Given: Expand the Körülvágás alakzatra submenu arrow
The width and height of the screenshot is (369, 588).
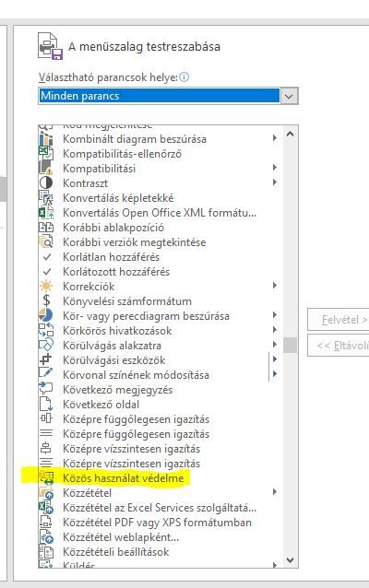Looking at the screenshot, I should [275, 345].
